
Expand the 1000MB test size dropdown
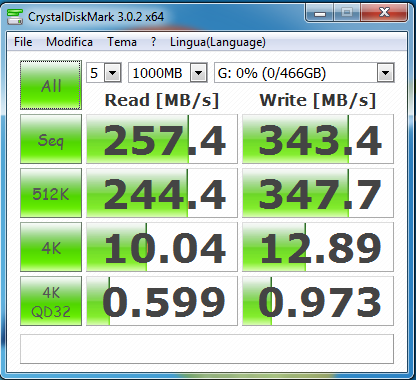point(199,73)
